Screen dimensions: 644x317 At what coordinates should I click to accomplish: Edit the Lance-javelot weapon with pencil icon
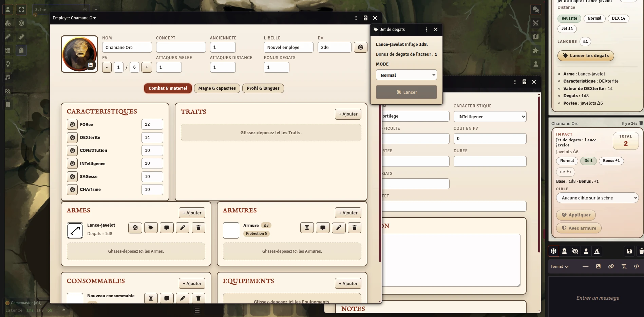(183, 228)
